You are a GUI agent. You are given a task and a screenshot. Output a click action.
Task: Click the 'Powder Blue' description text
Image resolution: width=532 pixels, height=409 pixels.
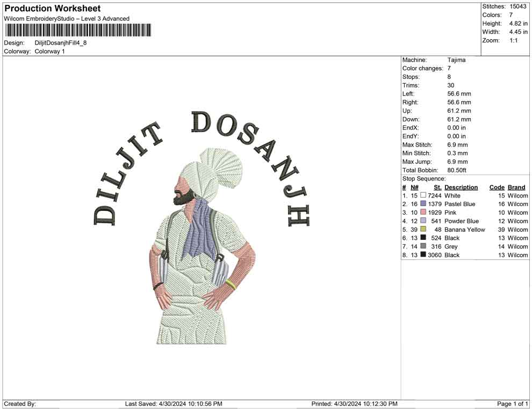pos(462,221)
